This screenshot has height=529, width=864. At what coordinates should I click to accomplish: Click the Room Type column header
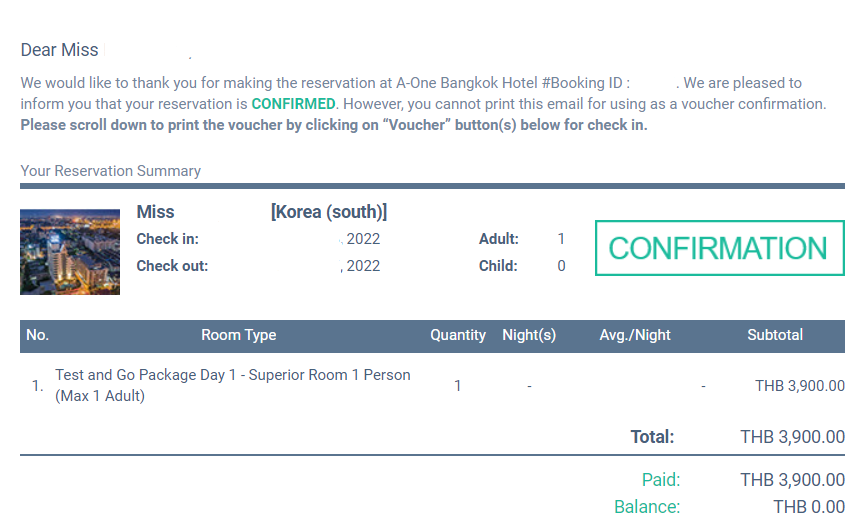coord(239,335)
